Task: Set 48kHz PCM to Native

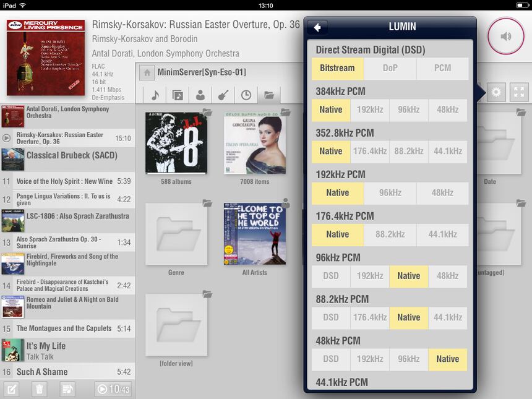Action: 448,359
